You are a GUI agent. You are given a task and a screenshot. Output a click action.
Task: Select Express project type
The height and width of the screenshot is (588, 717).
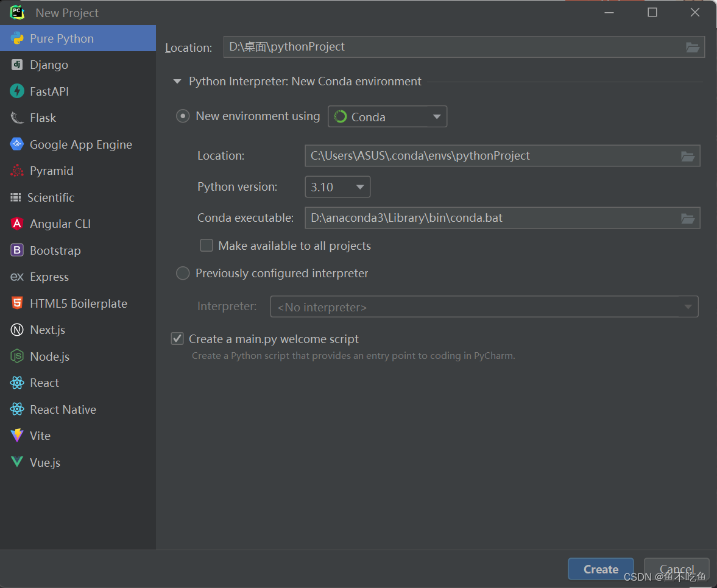coord(78,277)
